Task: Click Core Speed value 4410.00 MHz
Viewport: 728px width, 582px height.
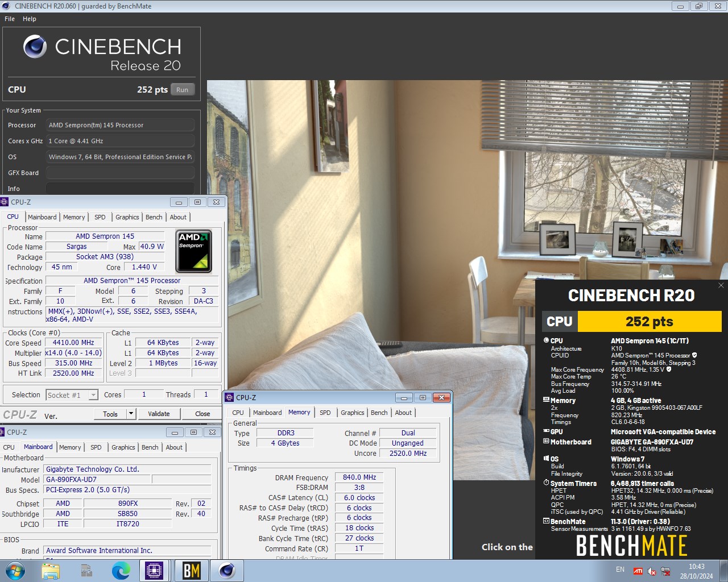Action: tap(73, 343)
